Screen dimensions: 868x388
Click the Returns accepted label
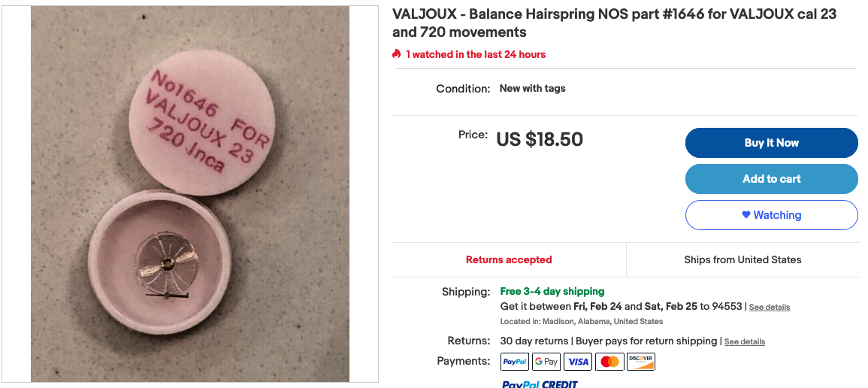509,259
